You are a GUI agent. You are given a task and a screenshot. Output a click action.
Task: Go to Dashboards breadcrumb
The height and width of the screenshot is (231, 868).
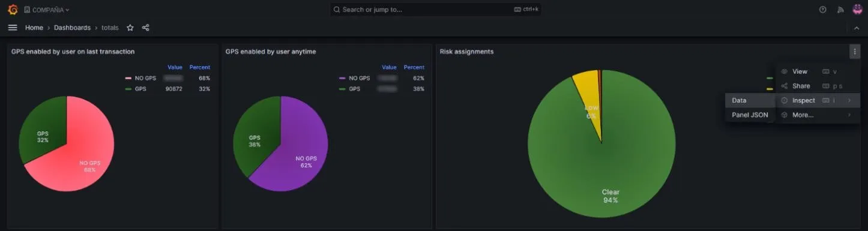click(x=72, y=28)
